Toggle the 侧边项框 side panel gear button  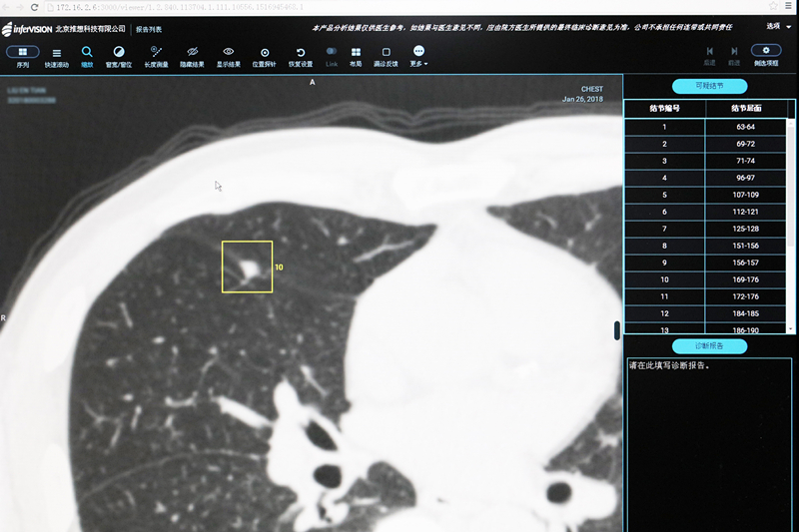coord(766,52)
